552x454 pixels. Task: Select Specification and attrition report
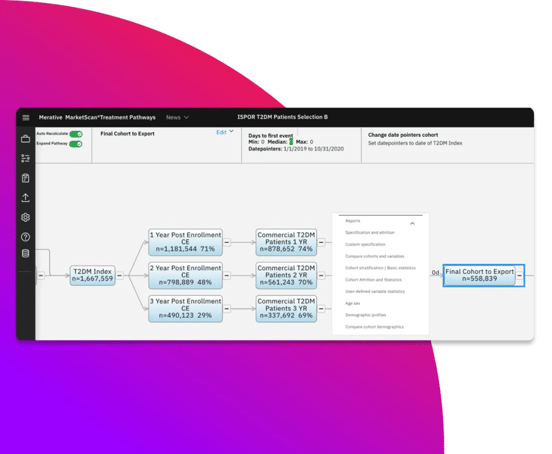(370, 233)
